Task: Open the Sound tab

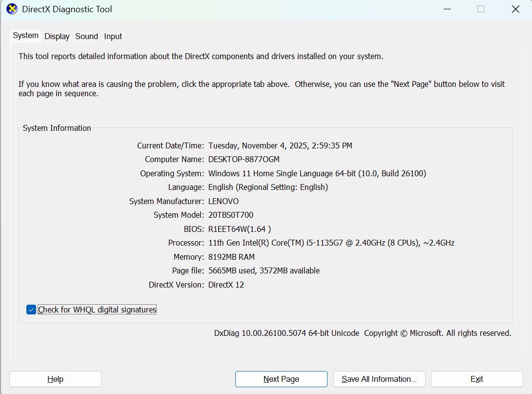Action: [86, 36]
